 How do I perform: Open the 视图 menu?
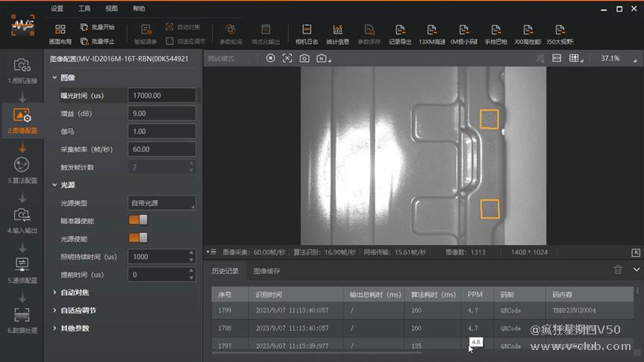[111, 8]
